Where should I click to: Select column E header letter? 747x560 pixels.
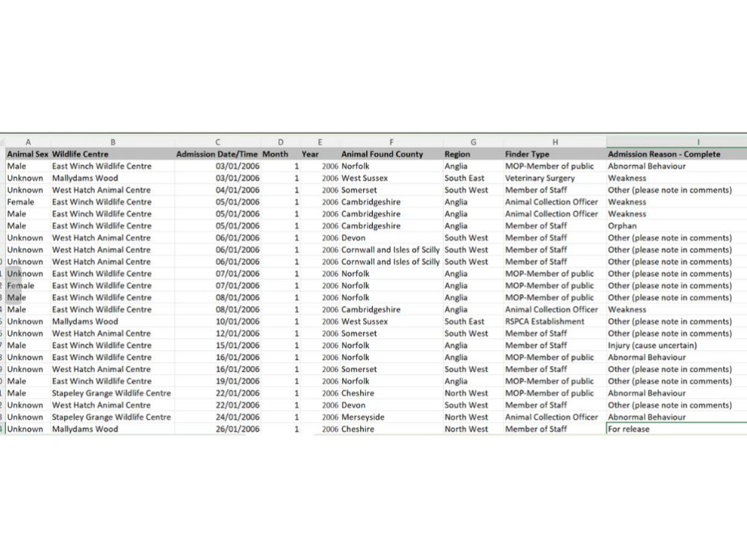pos(320,142)
